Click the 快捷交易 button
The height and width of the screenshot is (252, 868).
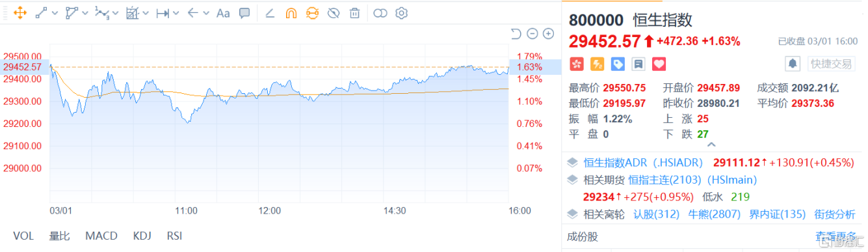coord(829,64)
